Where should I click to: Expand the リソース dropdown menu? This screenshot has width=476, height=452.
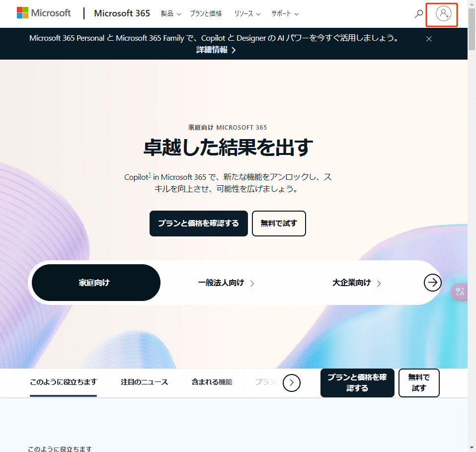[x=247, y=14]
